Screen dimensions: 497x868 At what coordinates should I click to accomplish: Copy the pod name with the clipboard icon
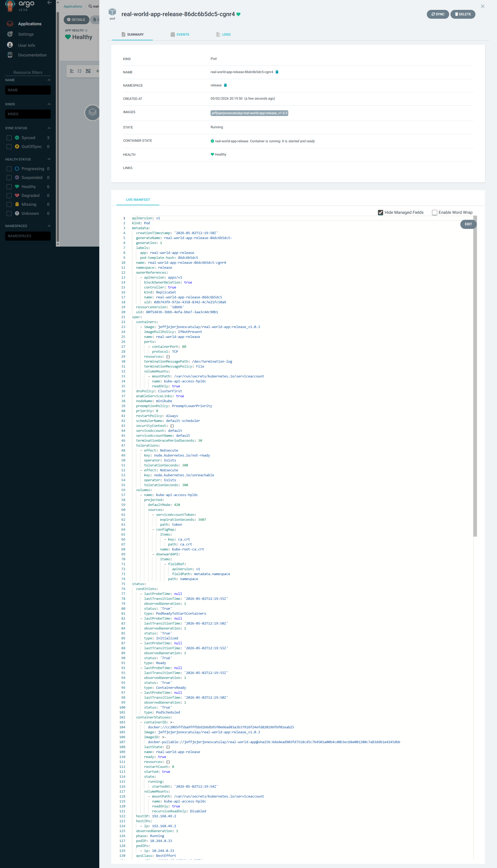point(277,72)
